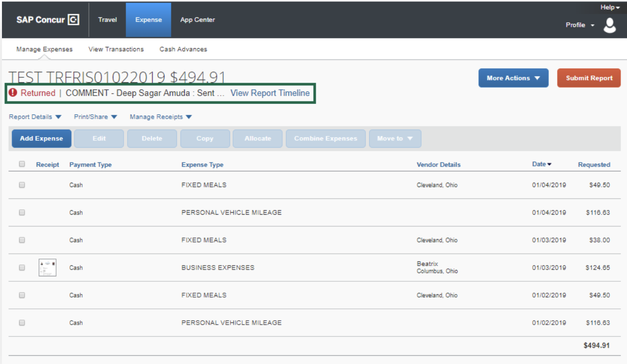
Task: Select the 01/02/2019 Personal Vehicle Mileage checkbox
Action: point(22,323)
